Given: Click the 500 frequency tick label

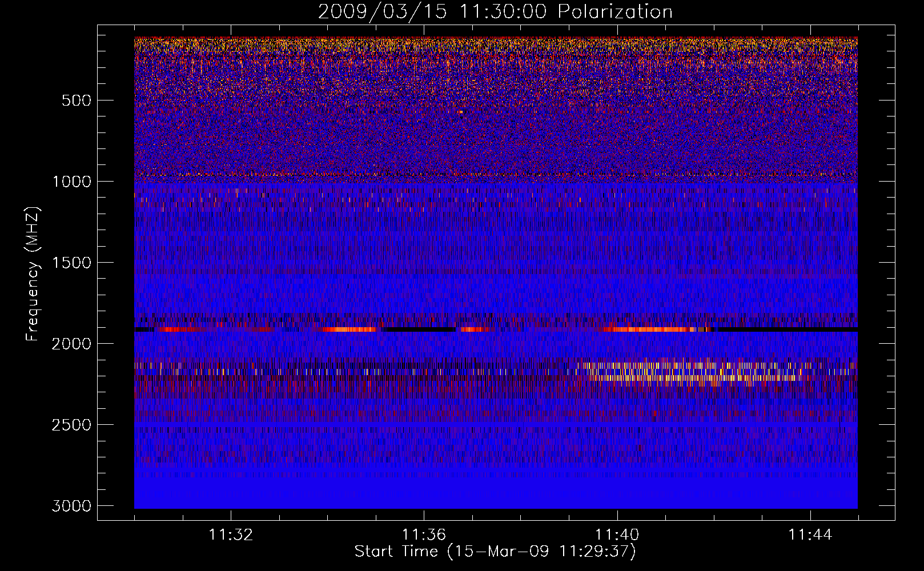Looking at the screenshot, I should click(x=76, y=100).
